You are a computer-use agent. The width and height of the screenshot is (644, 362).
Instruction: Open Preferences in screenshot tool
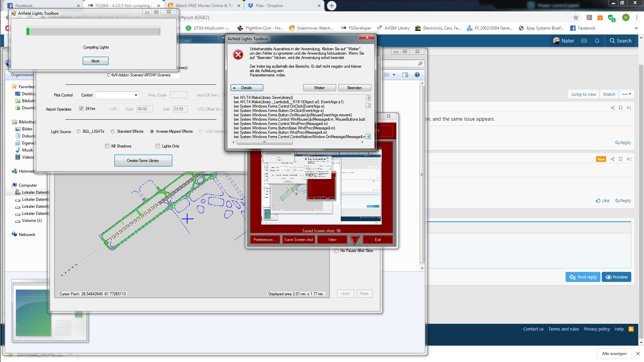(265, 240)
